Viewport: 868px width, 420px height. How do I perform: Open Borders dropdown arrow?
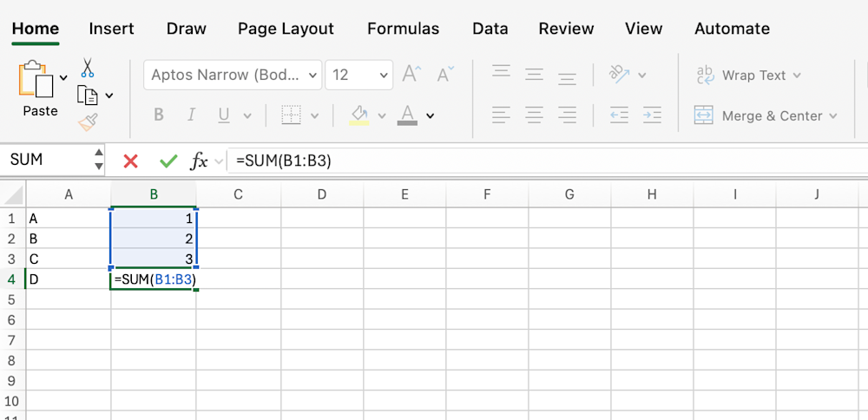314,115
